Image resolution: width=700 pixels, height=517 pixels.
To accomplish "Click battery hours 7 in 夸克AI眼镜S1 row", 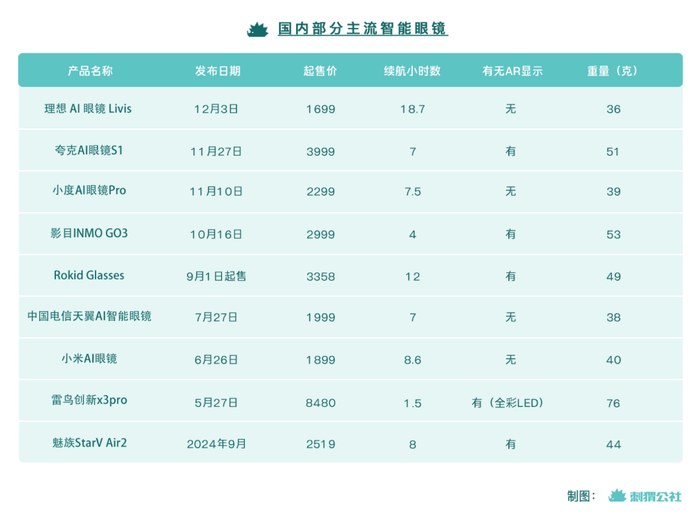I will [413, 152].
